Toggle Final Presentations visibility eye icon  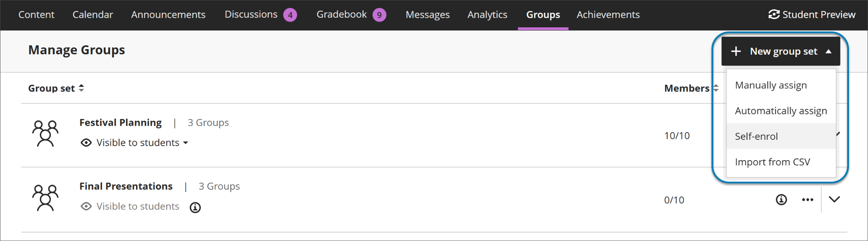(x=86, y=206)
